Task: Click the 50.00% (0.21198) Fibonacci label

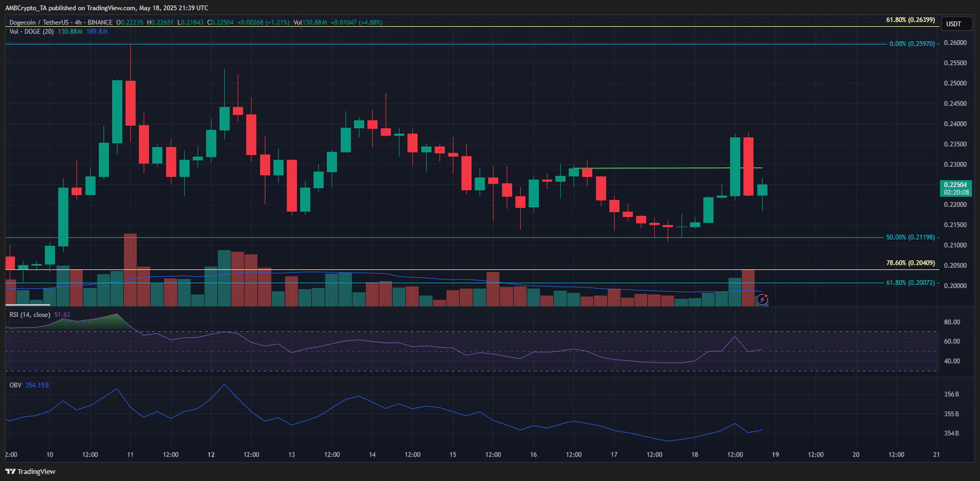Action: tap(910, 237)
